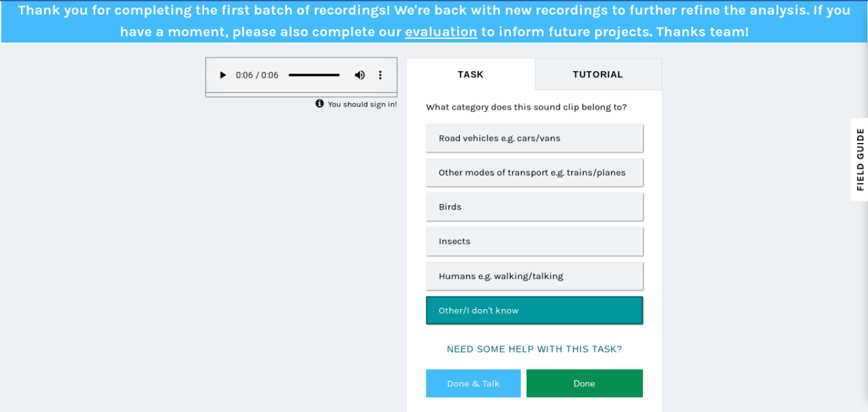This screenshot has width=868, height=412.
Task: Open Need some help with this task
Action: [534, 350]
